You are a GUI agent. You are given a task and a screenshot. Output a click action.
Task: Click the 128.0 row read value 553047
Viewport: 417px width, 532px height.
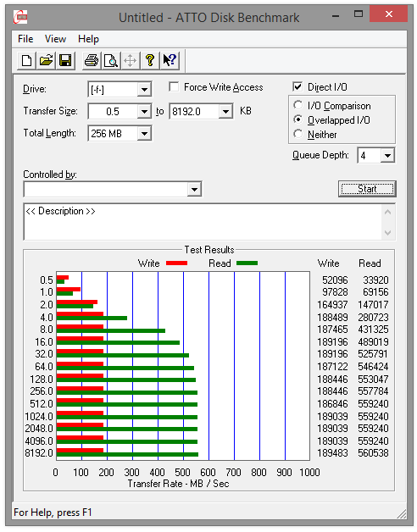[x=373, y=380]
